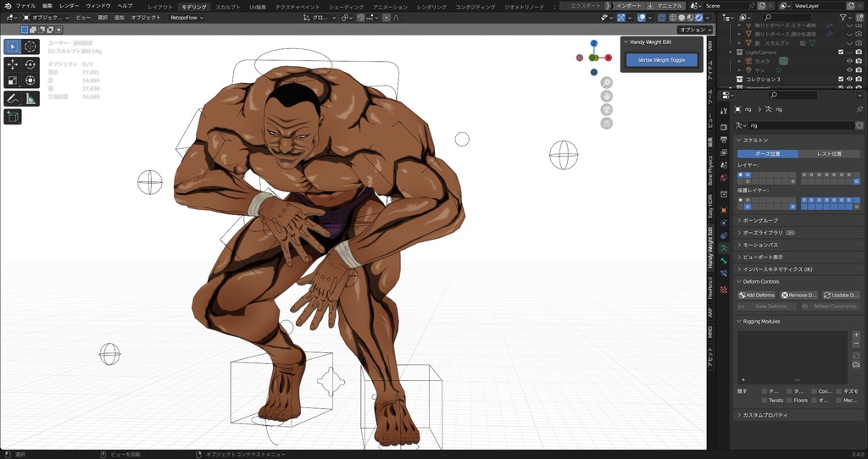Screen dimensions: 868x459
Task: Toggle Light/Camera collection exclude checkbox
Action: [x=841, y=52]
